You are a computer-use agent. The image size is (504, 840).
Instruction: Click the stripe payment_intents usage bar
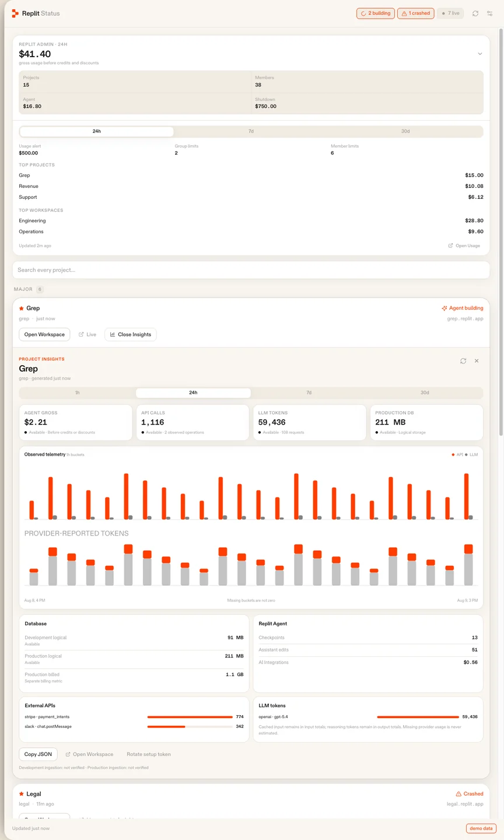[x=190, y=717]
